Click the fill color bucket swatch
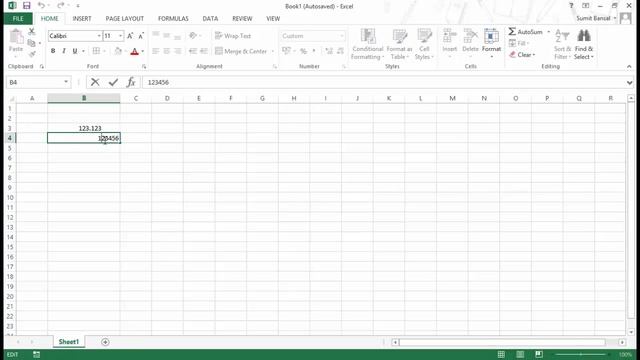640x360 pixels. pyautogui.click(x=118, y=51)
